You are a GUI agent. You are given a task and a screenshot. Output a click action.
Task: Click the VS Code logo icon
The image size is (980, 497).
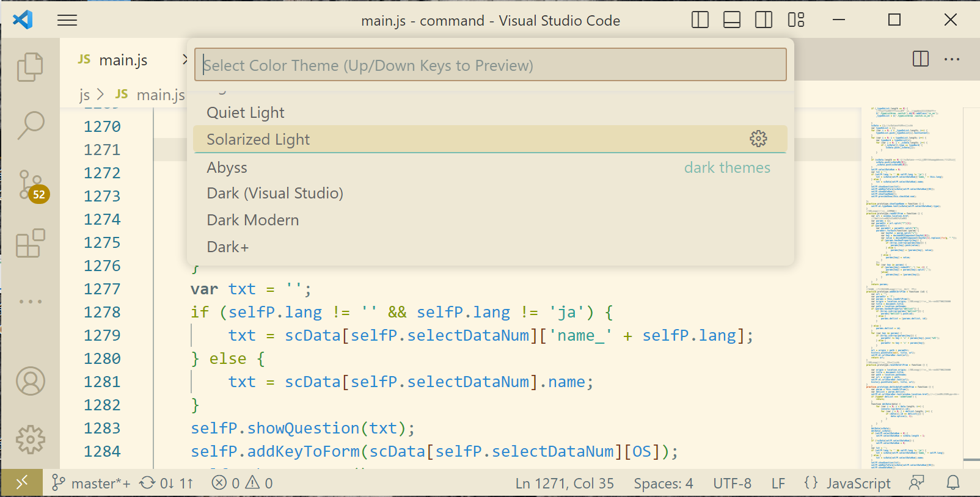pyautogui.click(x=23, y=20)
